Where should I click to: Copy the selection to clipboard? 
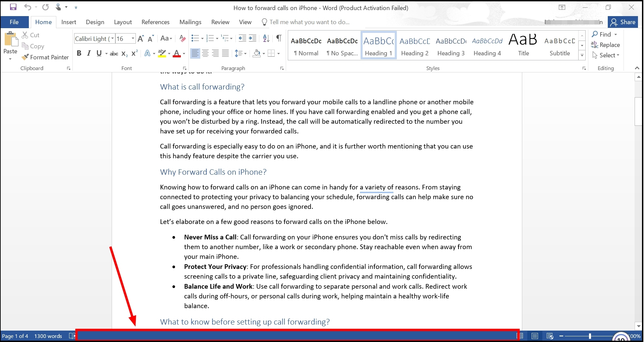click(x=33, y=46)
